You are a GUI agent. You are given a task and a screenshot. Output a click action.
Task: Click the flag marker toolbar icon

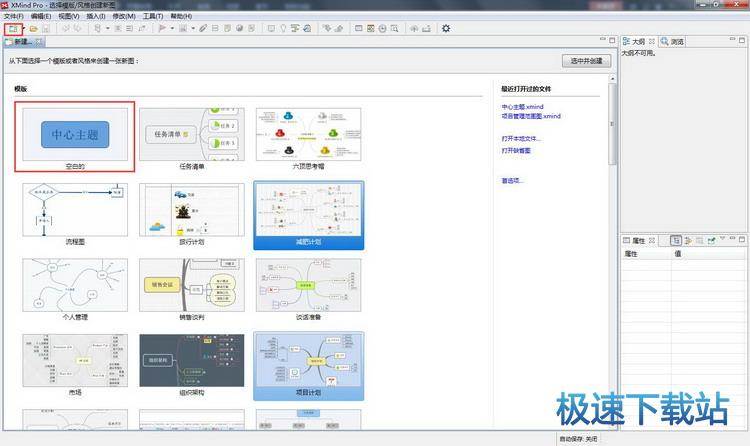[162, 28]
